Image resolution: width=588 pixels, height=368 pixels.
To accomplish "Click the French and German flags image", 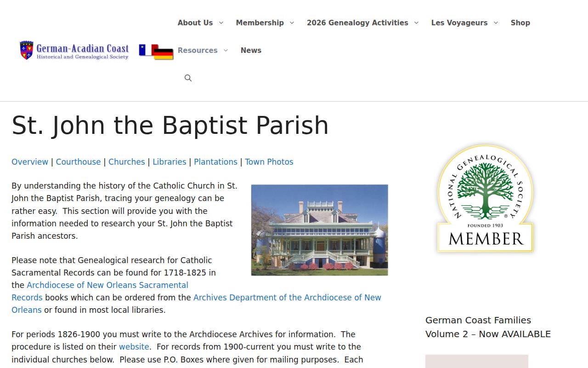I will coord(156,52).
